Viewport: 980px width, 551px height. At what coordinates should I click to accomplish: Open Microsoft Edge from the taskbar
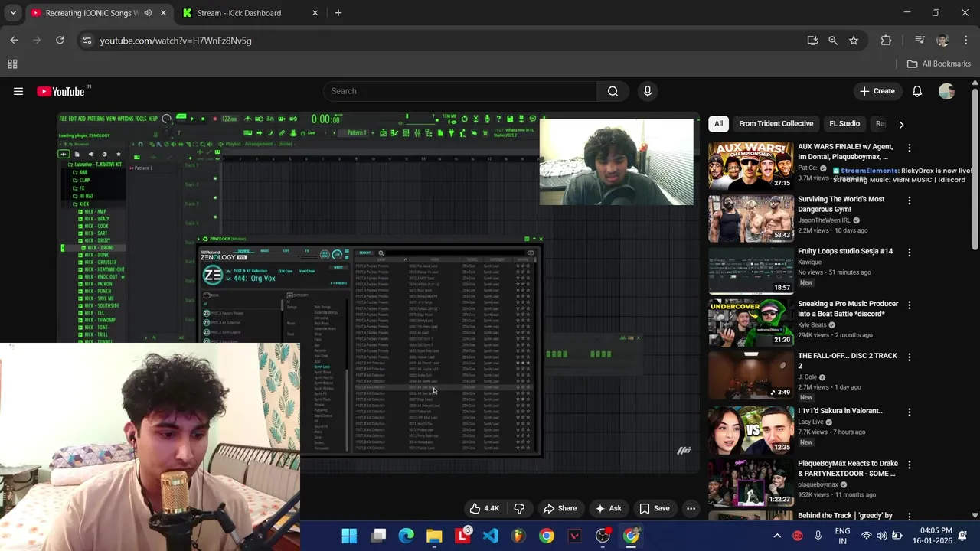click(407, 536)
